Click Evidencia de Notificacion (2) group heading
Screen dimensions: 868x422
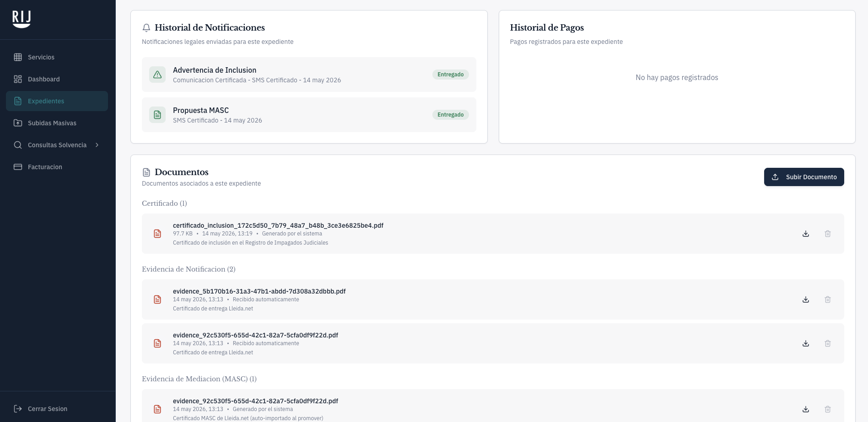coord(189,269)
